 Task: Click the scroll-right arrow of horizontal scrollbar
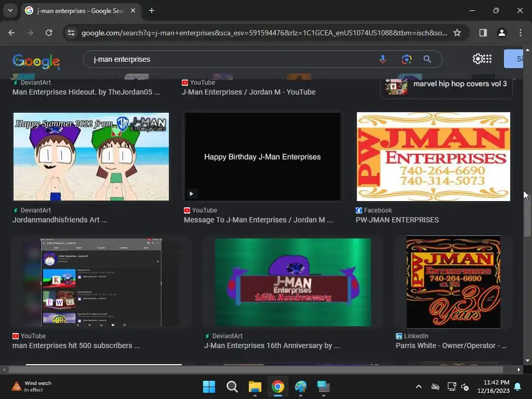[x=519, y=369]
